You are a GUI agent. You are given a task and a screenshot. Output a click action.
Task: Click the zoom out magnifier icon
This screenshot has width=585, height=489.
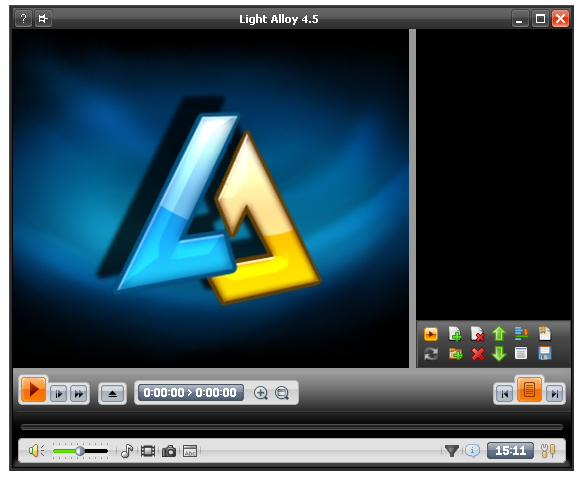coord(282,393)
